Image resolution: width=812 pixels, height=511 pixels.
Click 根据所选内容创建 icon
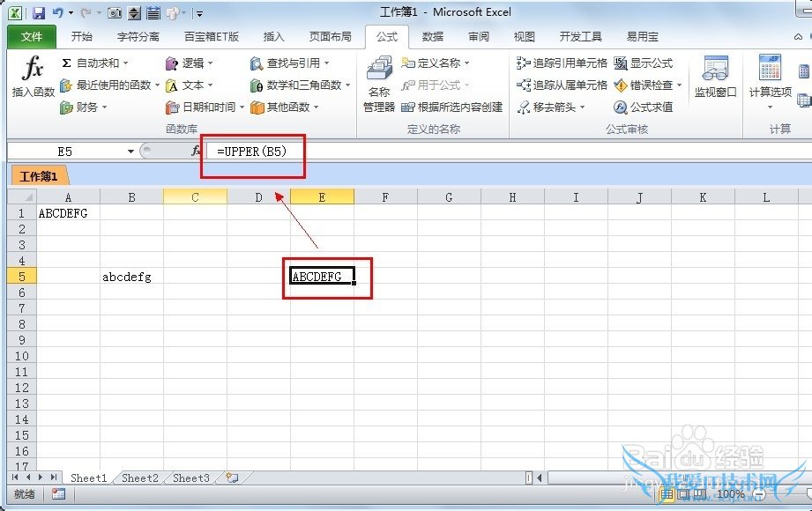(x=408, y=107)
